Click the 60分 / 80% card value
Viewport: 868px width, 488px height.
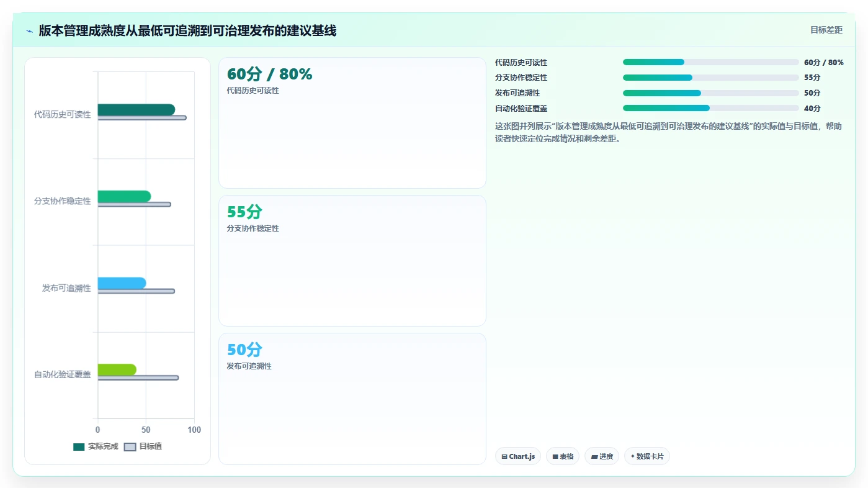click(x=270, y=74)
